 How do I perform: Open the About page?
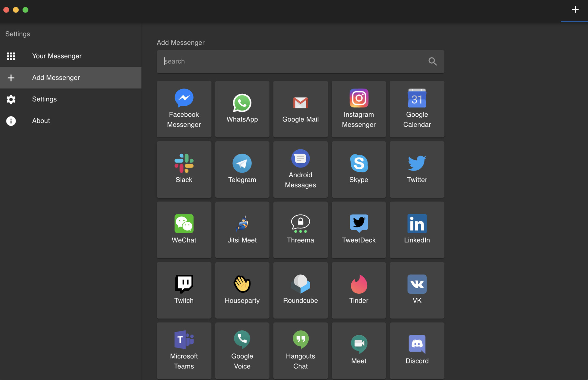[41, 121]
